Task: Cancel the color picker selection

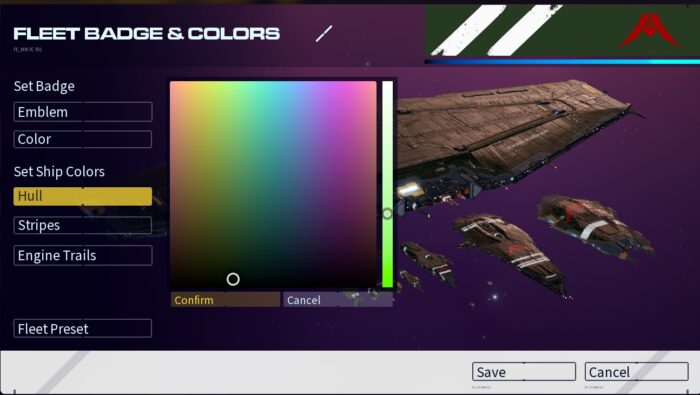Action: 338,300
